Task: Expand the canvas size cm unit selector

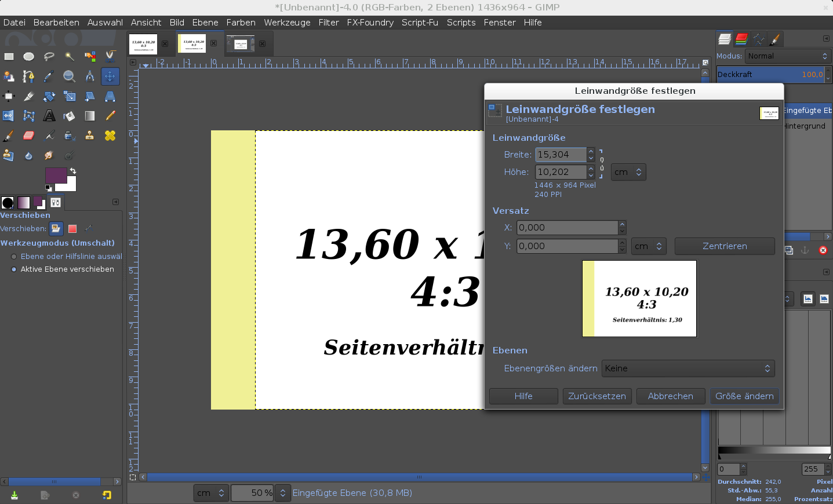Action: (x=628, y=172)
